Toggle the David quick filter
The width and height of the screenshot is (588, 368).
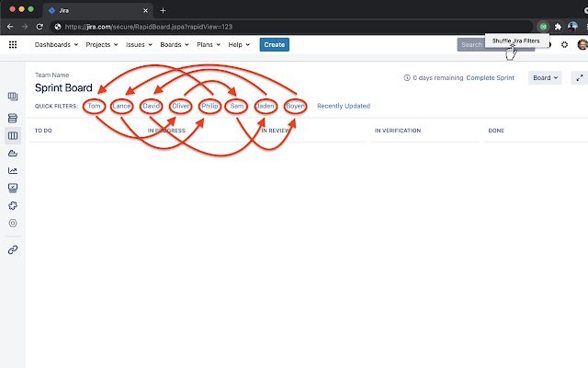[151, 106]
